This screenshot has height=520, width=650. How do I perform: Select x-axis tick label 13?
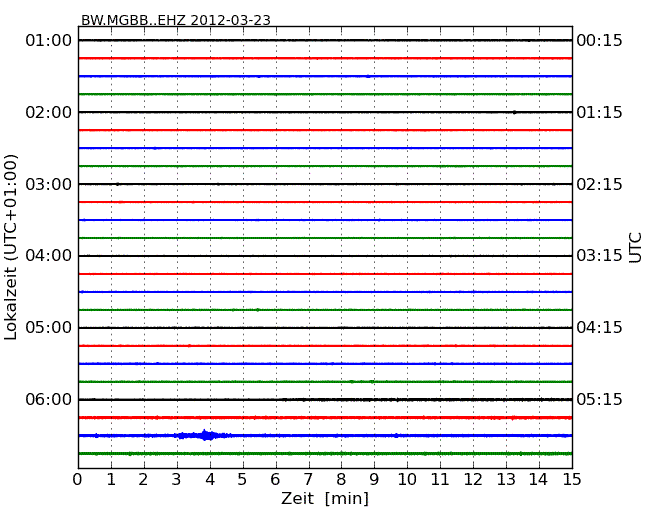point(506,479)
